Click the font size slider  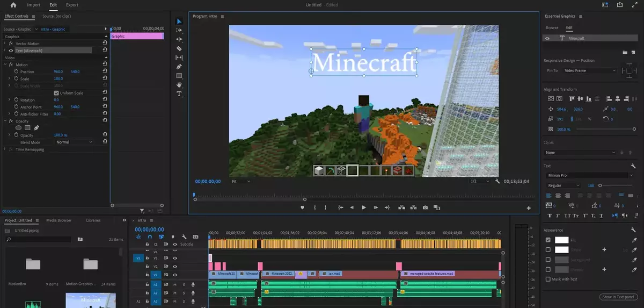pyautogui.click(x=617, y=185)
